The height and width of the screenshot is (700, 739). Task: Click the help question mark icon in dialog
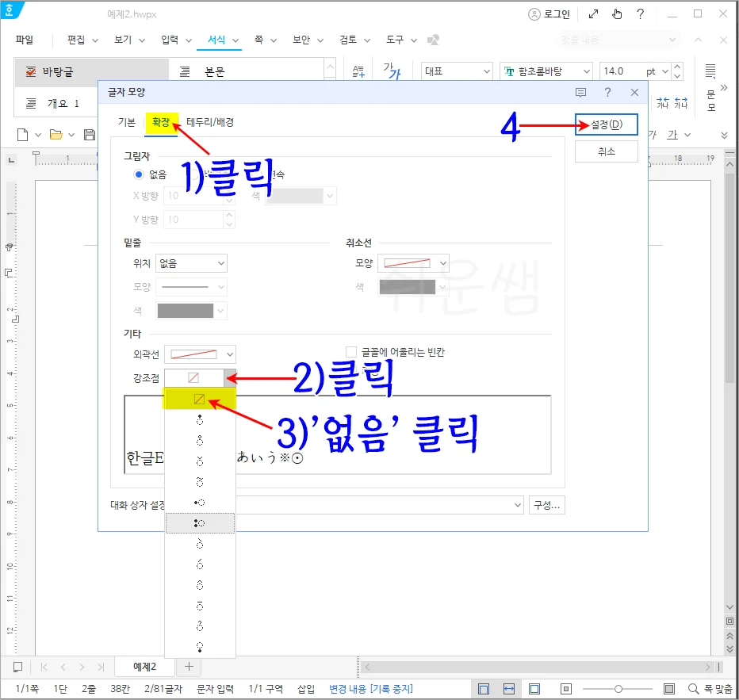(609, 92)
